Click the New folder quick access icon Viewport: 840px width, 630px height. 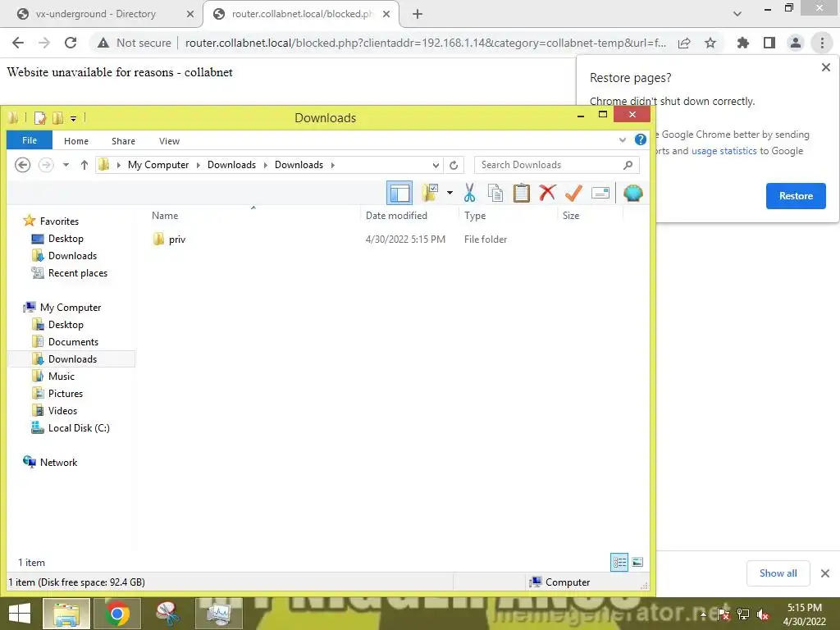(57, 118)
